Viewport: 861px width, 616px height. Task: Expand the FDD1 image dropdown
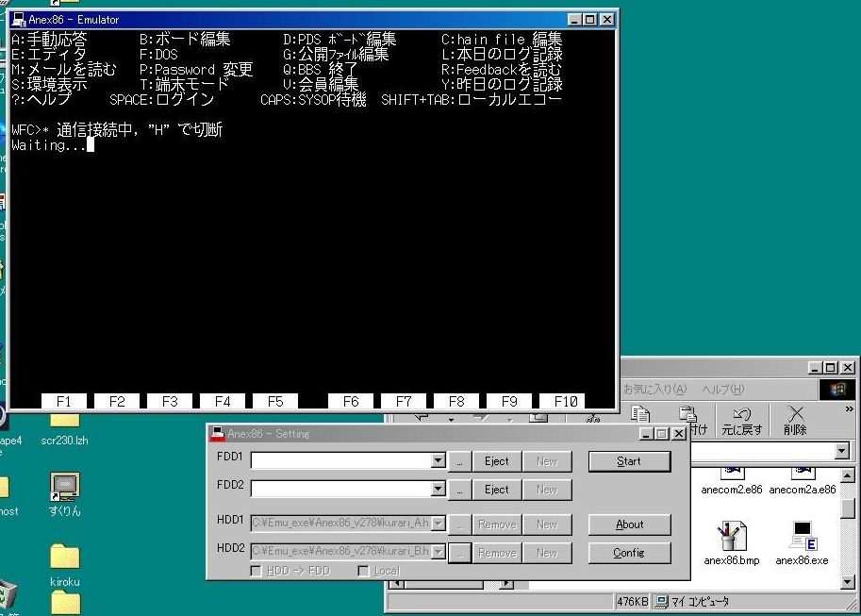coord(438,460)
